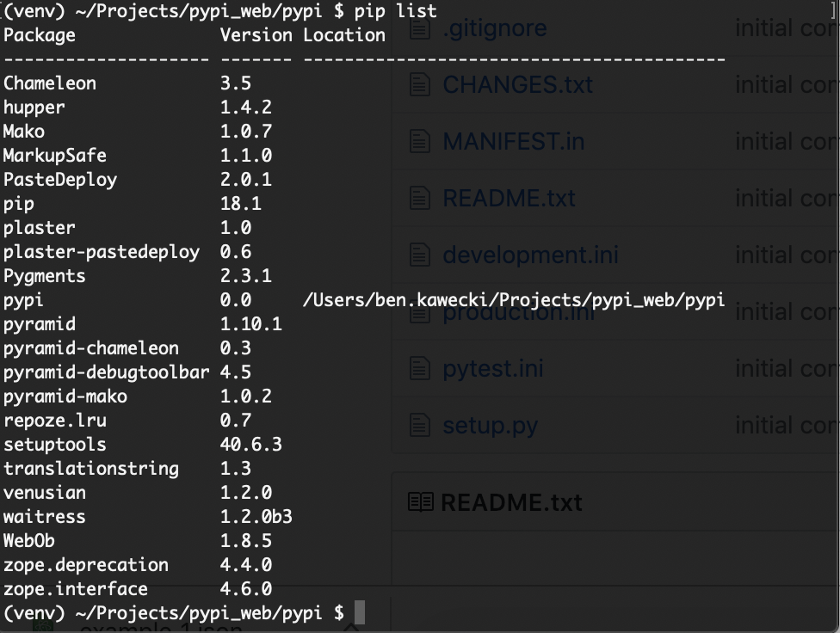Click the README.txt document icon
This screenshot has height=633, width=840.
421,197
